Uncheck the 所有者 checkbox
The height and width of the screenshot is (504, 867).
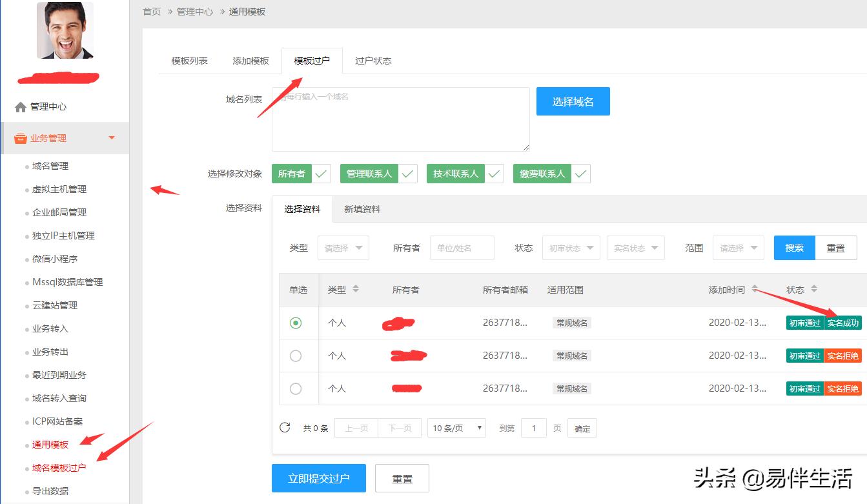[x=321, y=173]
